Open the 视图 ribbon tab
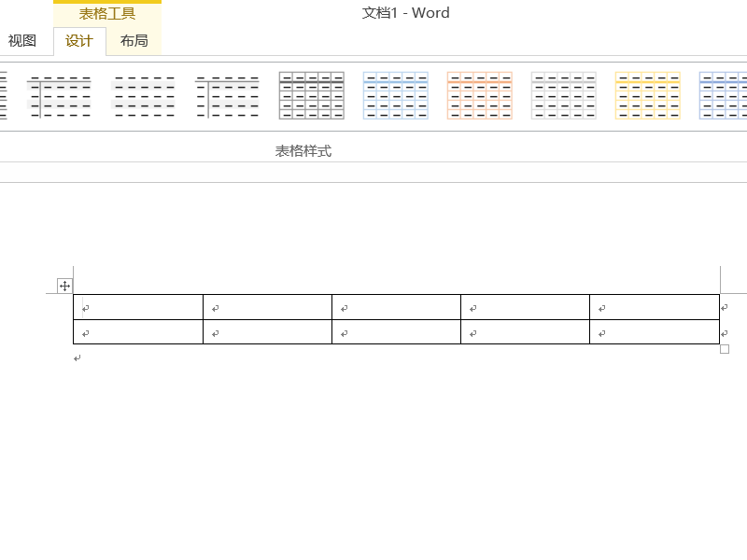 tap(21, 41)
